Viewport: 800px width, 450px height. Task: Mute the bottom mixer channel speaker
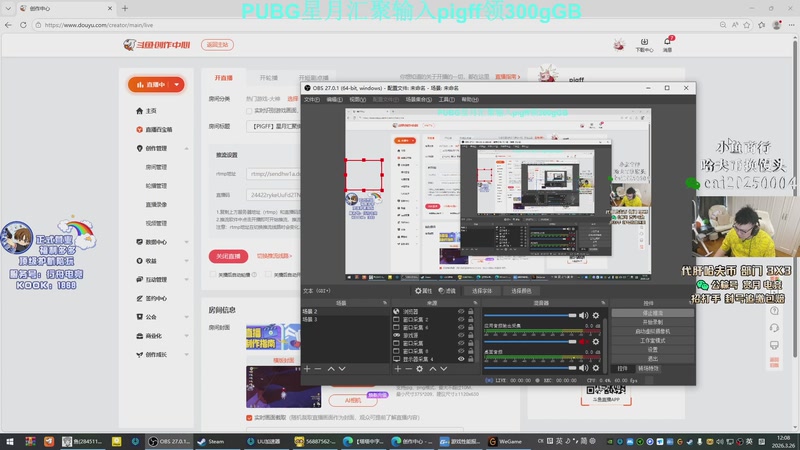point(584,367)
